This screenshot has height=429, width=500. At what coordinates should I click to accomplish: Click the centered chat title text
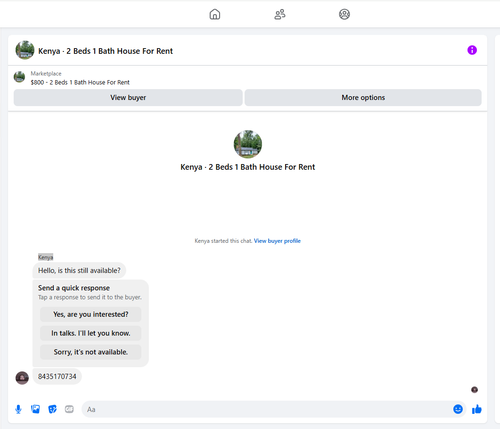point(248,167)
